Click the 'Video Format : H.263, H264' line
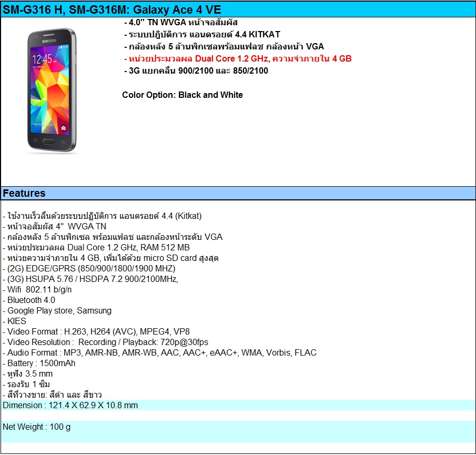This screenshot has height=455, width=476. 96,332
